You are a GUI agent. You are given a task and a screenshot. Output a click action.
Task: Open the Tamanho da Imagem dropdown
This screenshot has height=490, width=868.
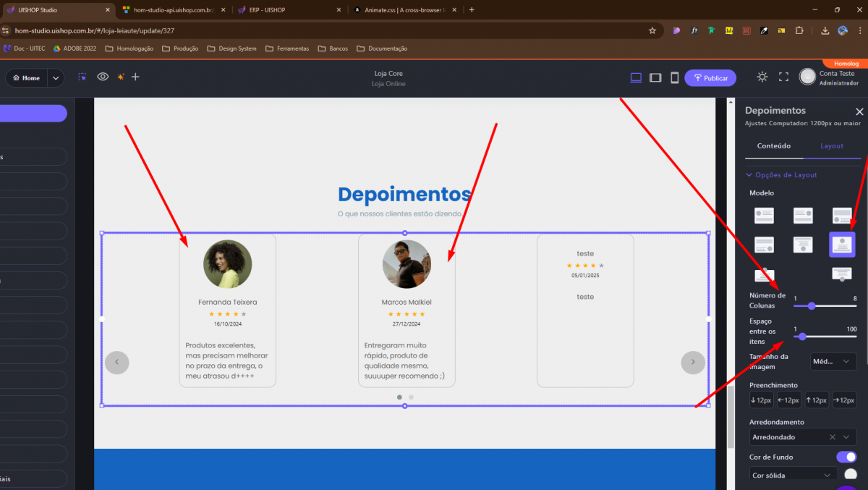(x=833, y=361)
